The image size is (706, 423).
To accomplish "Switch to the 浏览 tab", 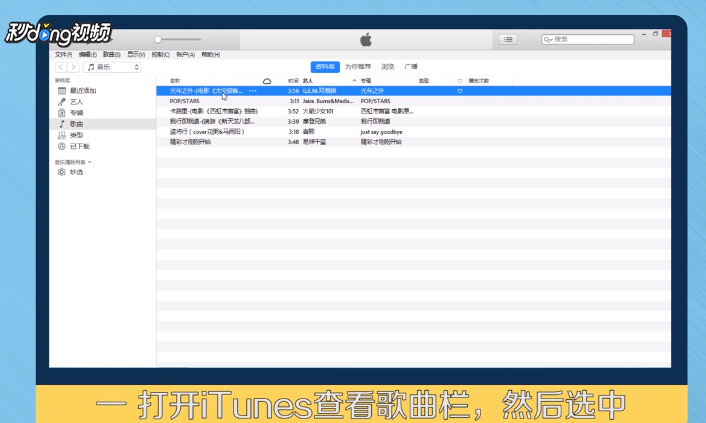I will click(388, 67).
